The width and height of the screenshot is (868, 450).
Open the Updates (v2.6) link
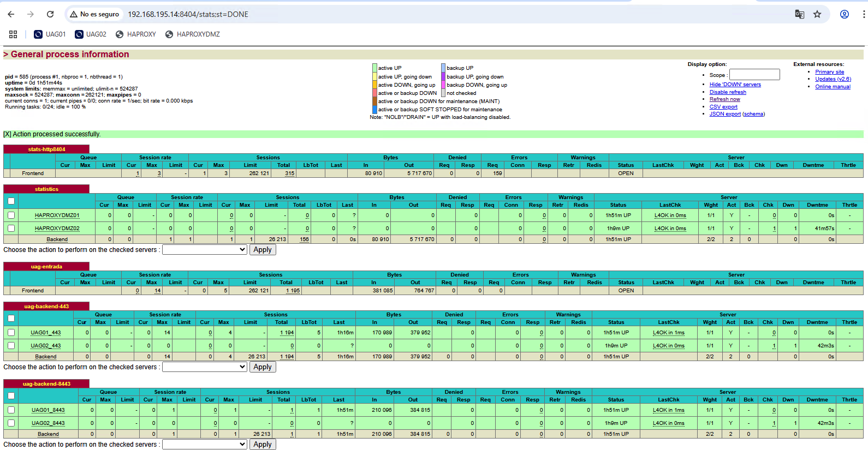[833, 79]
